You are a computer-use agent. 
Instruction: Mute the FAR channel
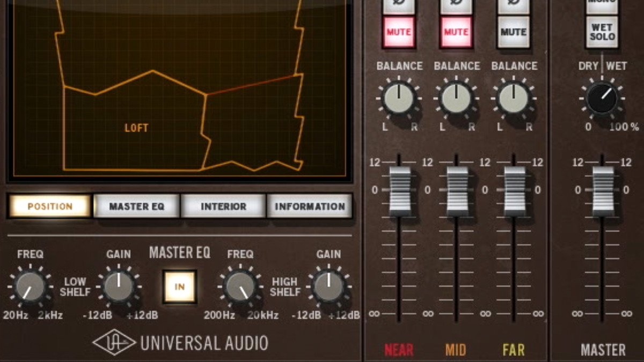tap(514, 32)
